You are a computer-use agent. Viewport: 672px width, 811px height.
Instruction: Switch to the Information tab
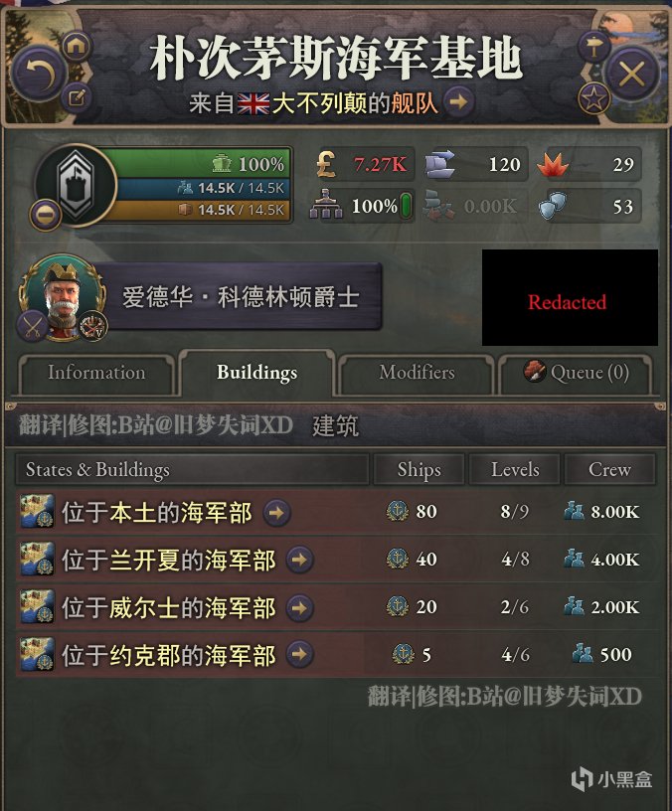click(x=96, y=373)
